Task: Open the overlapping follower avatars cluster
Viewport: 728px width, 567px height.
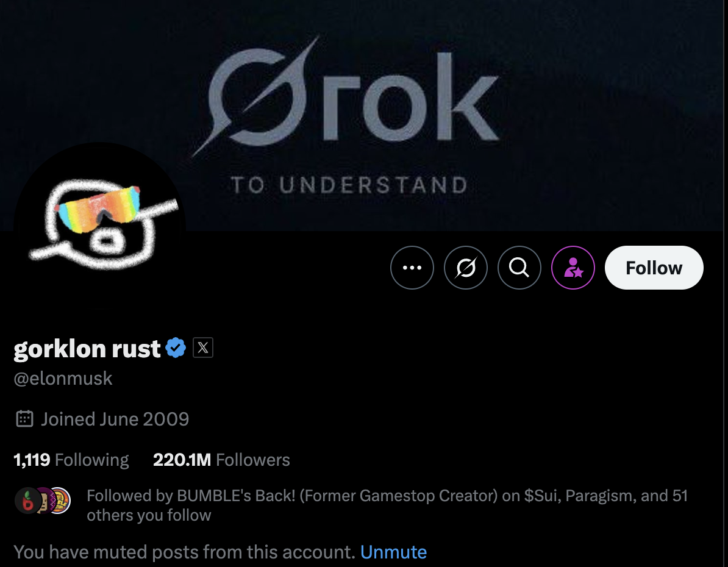Action: tap(43, 500)
